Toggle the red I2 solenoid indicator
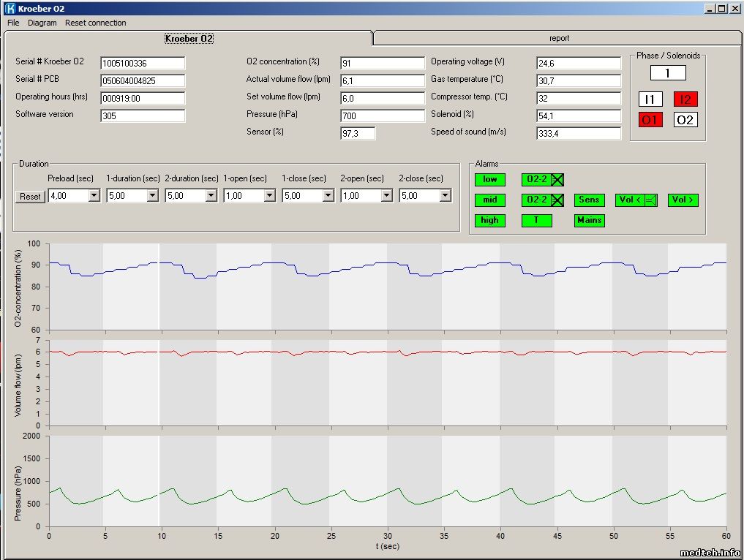Viewport: 744px width, 560px height. coord(685,99)
